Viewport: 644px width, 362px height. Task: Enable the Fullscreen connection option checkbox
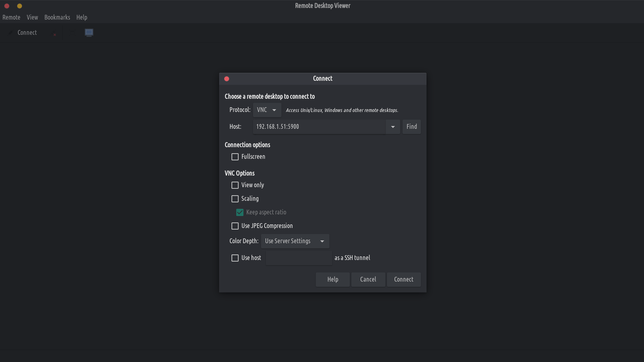click(x=235, y=157)
